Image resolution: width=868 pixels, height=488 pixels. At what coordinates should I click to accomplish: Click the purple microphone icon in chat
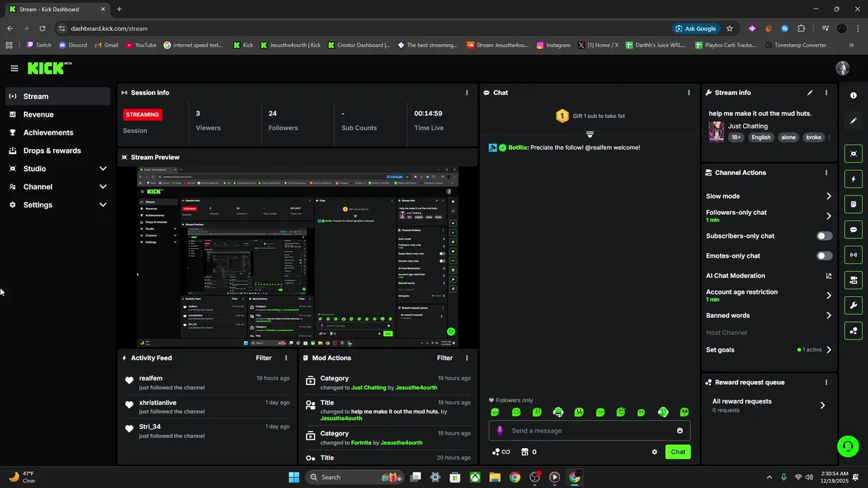point(500,430)
